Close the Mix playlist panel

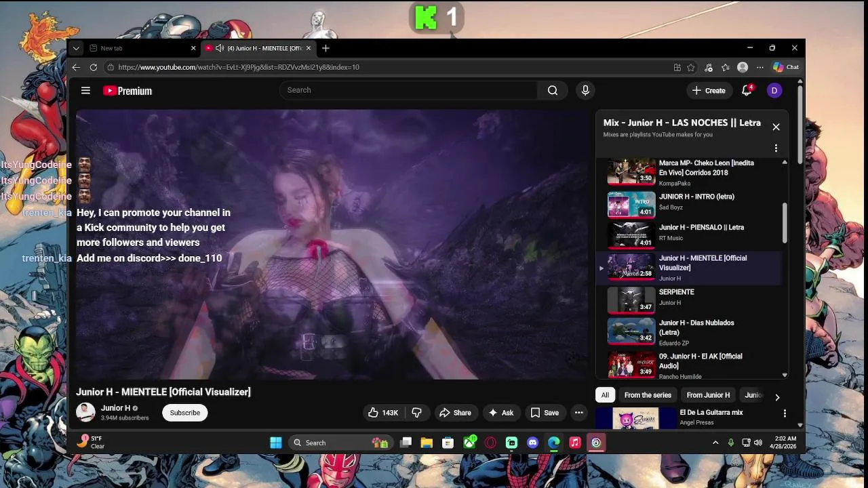(x=776, y=127)
